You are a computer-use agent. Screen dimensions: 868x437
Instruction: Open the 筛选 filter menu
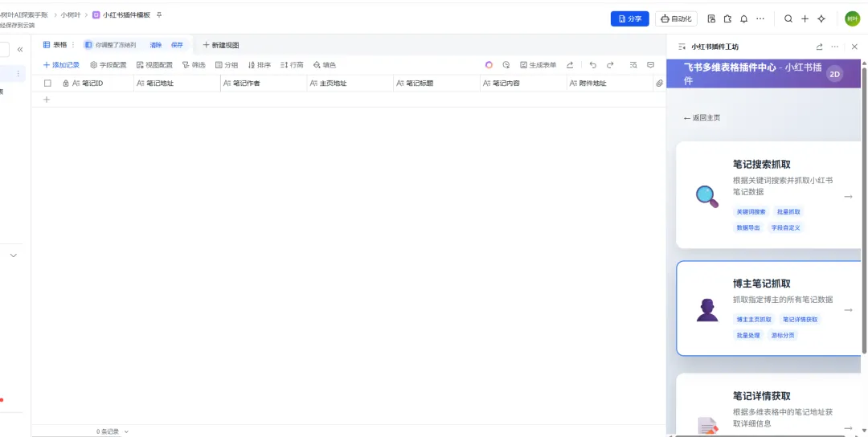(194, 65)
